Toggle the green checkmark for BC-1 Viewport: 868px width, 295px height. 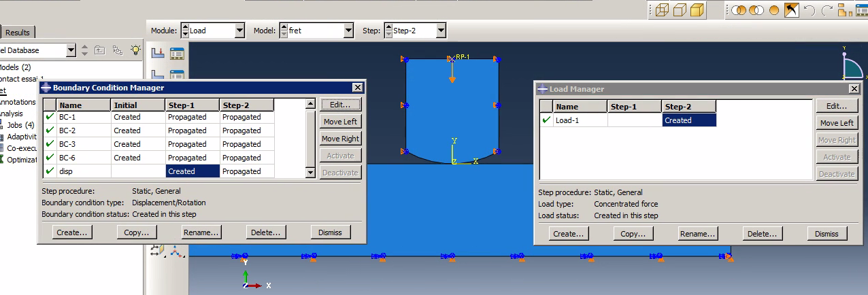coord(50,117)
